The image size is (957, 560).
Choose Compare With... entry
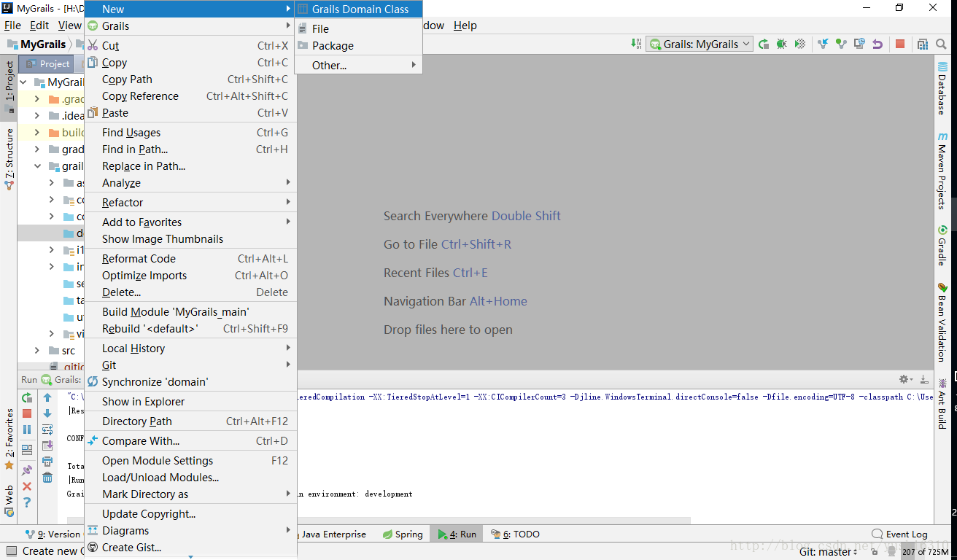(190, 440)
